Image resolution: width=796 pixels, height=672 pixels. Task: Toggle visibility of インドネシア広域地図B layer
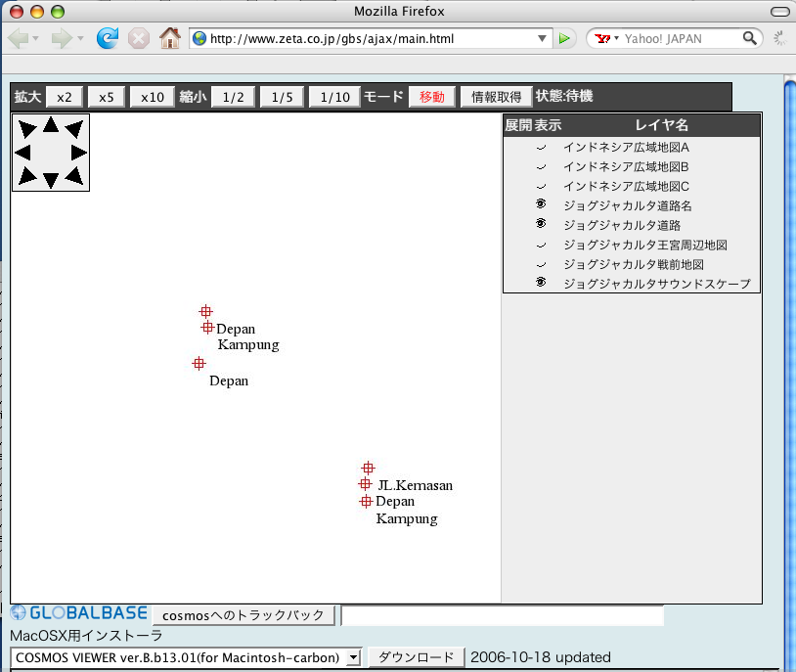541,167
